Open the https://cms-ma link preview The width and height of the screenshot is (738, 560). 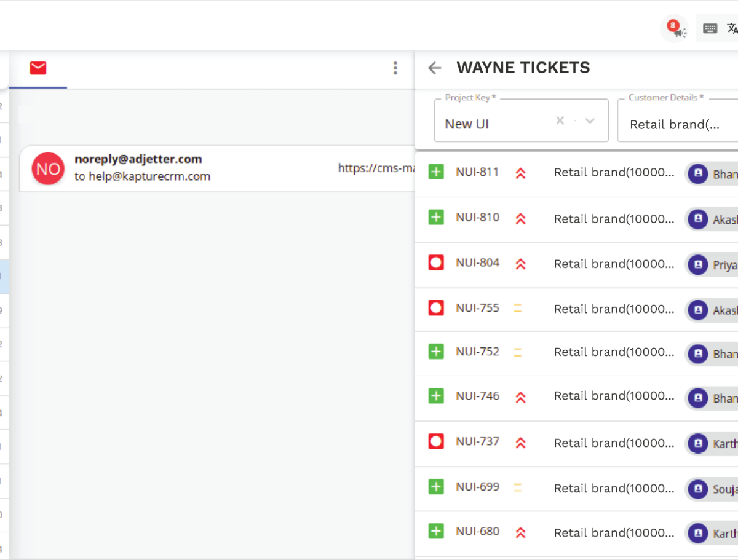pos(376,168)
